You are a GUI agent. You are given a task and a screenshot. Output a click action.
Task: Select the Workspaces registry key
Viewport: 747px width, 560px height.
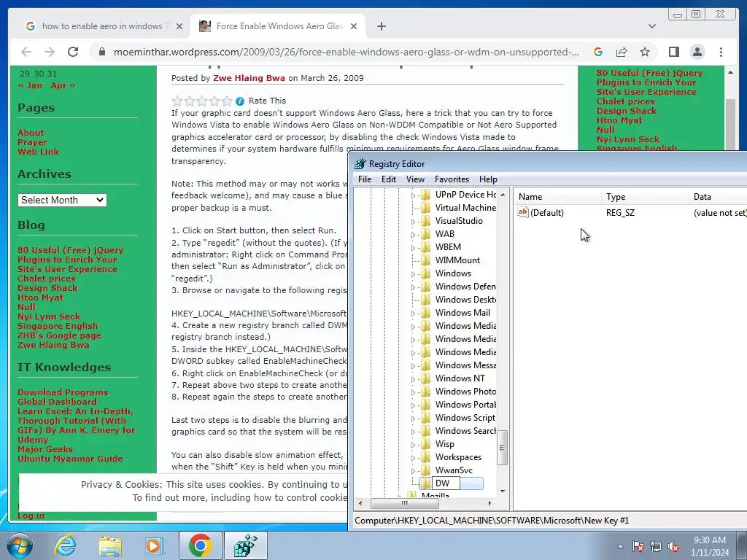tap(458, 457)
